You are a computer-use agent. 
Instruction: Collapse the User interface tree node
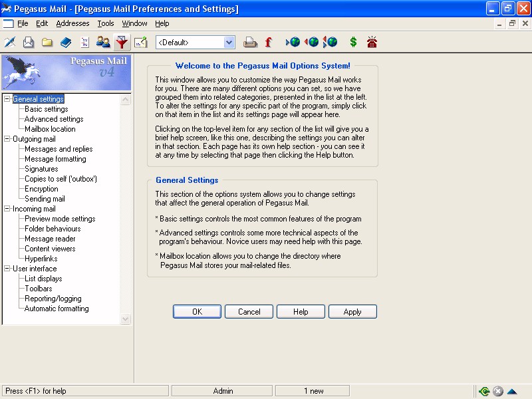point(7,269)
